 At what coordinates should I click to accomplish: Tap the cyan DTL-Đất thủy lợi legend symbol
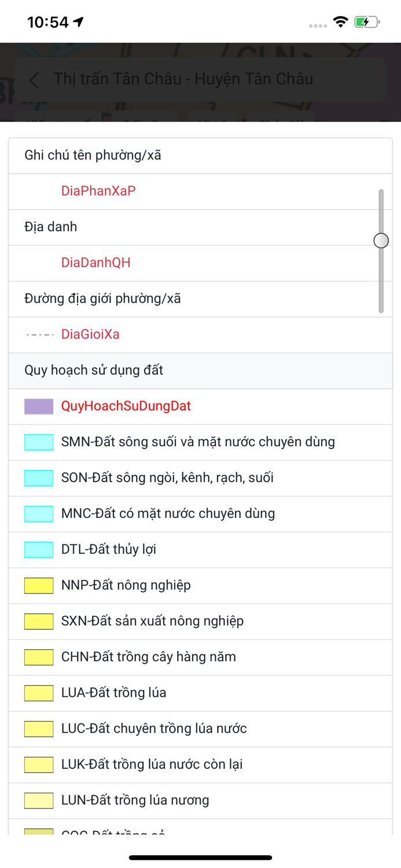pos(38,549)
